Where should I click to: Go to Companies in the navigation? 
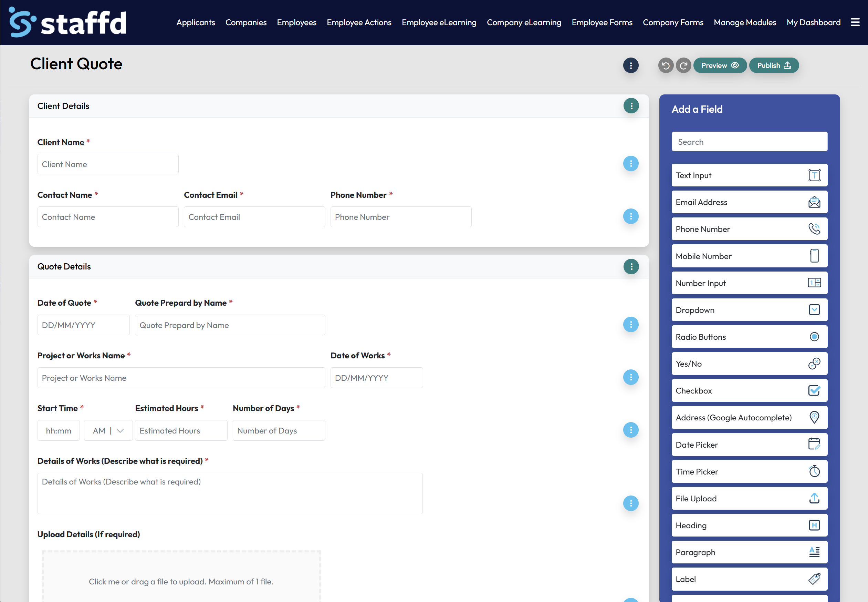click(246, 22)
